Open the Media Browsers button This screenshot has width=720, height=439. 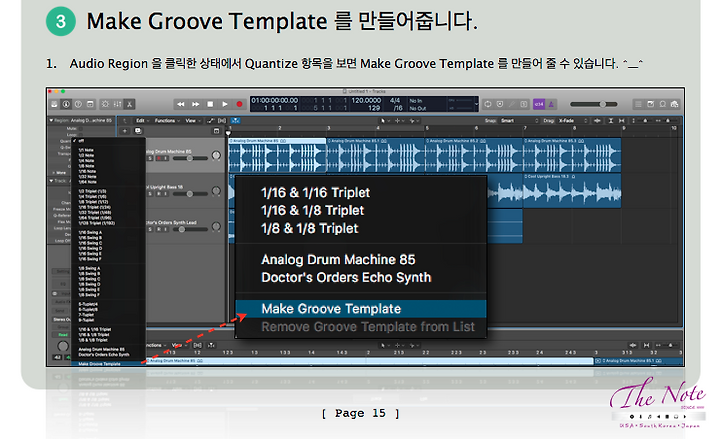coord(675,104)
